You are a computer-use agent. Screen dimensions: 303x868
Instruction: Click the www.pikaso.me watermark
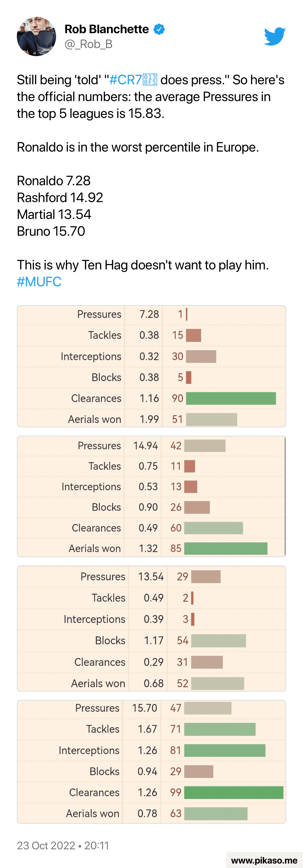tap(264, 860)
